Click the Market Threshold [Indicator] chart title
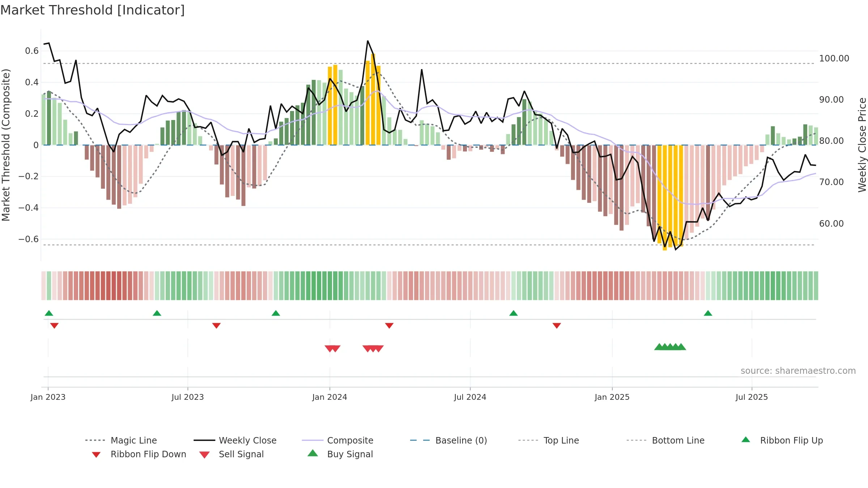 click(93, 10)
